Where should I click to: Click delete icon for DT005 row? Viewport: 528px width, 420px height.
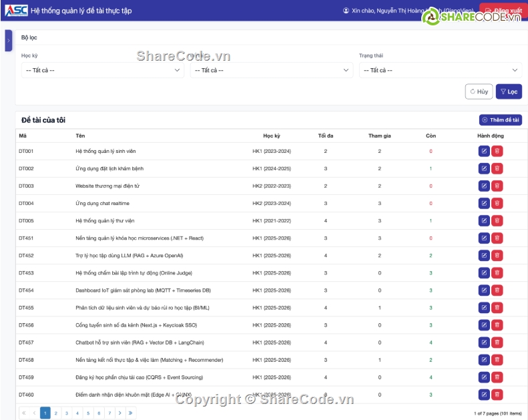497,221
